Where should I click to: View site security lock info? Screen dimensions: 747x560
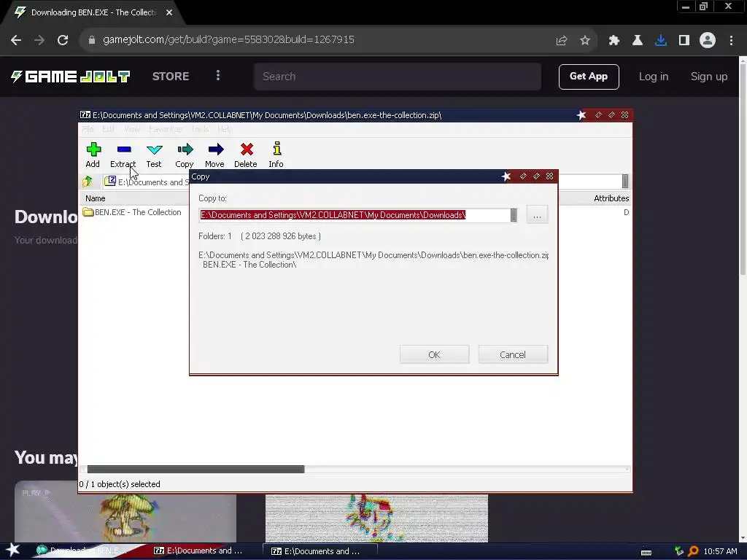pyautogui.click(x=92, y=40)
